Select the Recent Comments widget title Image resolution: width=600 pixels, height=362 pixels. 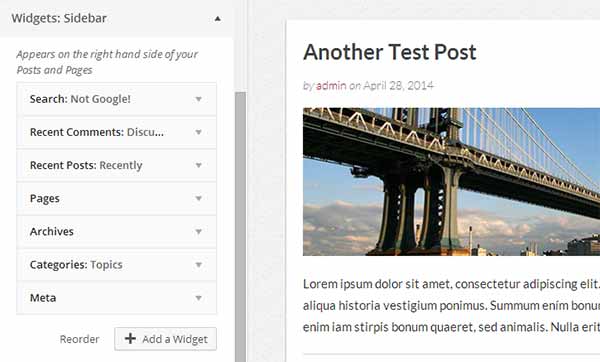[97, 132]
